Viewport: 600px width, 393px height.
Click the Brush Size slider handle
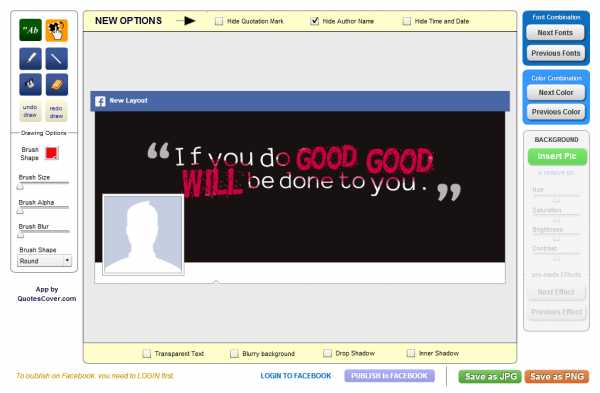click(20, 186)
